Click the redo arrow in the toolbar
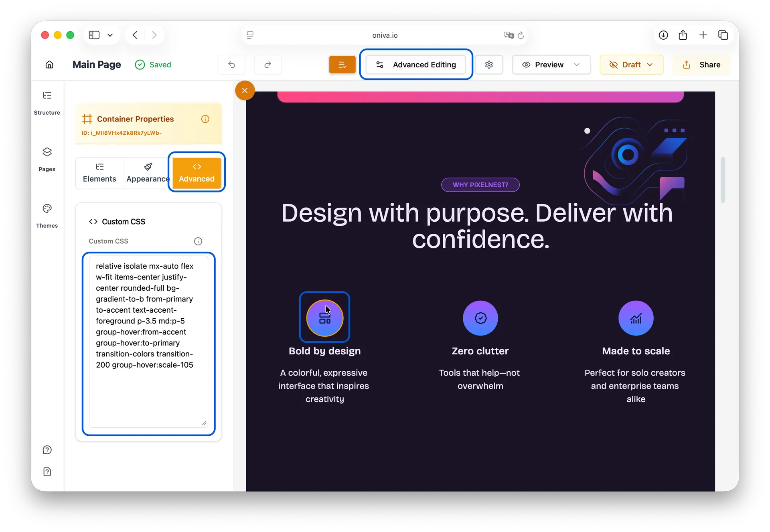770x532 pixels. pos(267,65)
